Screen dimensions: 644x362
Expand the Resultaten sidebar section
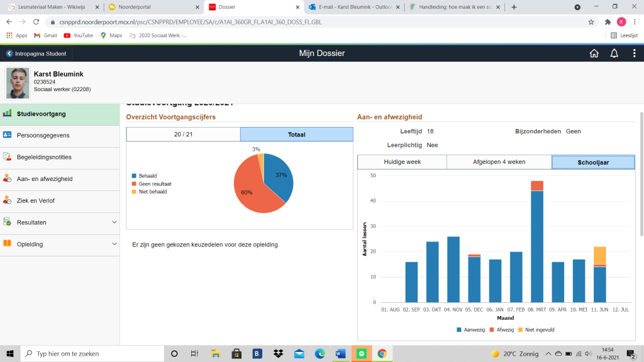pos(114,222)
